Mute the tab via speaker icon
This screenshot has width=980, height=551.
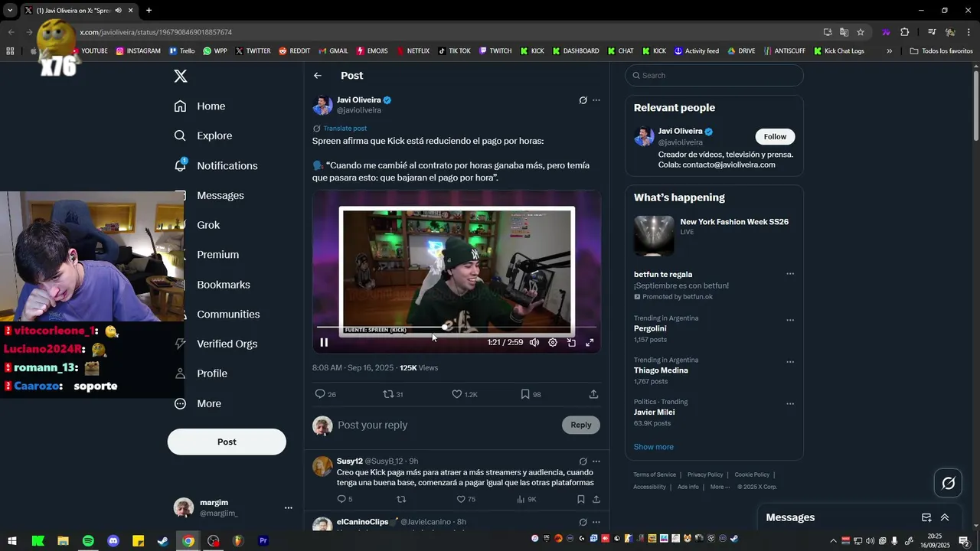coord(119,11)
